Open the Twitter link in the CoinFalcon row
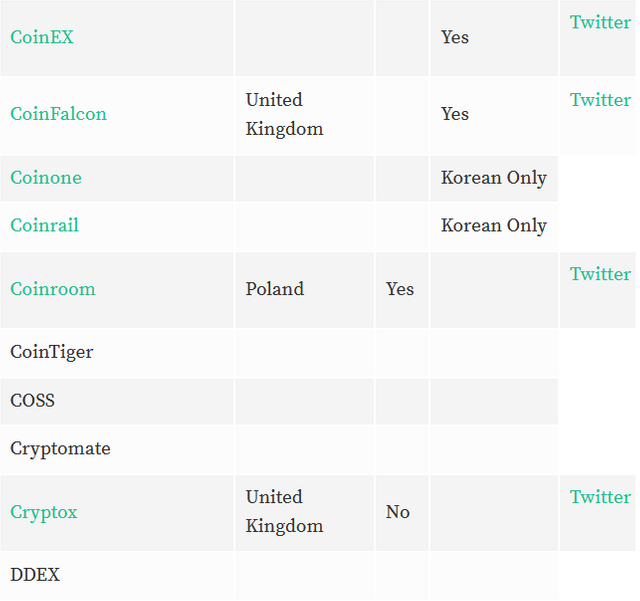640x601 pixels. click(600, 100)
